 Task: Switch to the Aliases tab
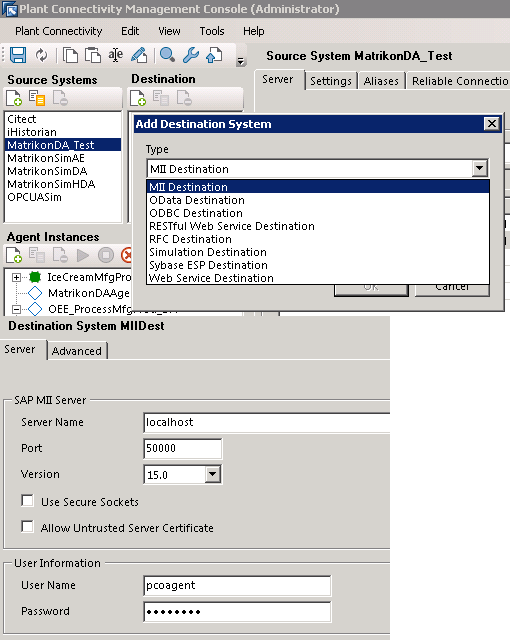pyautogui.click(x=381, y=81)
